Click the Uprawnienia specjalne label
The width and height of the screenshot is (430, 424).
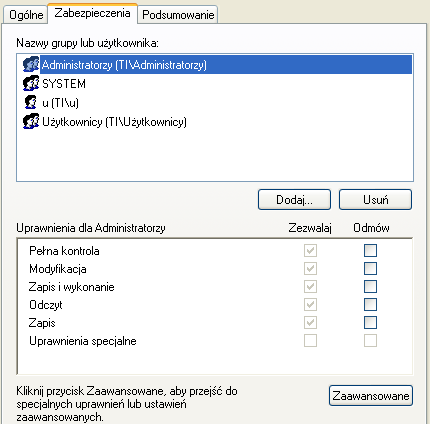[x=83, y=341]
